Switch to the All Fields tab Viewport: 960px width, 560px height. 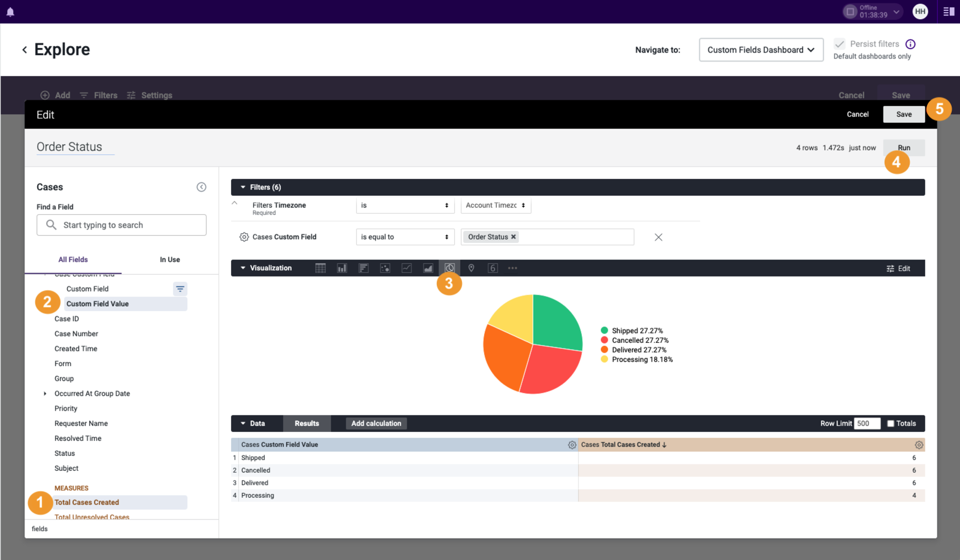click(73, 260)
